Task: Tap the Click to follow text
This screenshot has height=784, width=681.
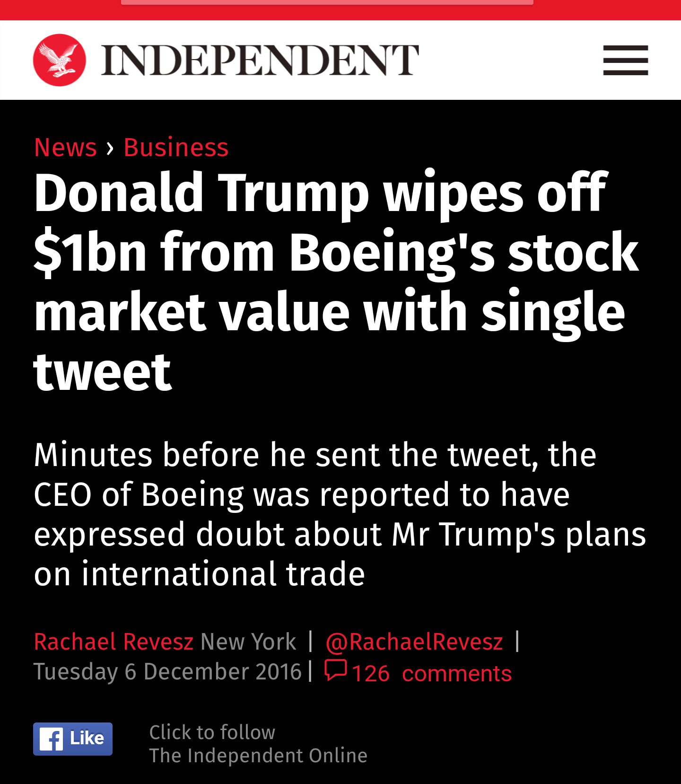Action: click(x=212, y=732)
